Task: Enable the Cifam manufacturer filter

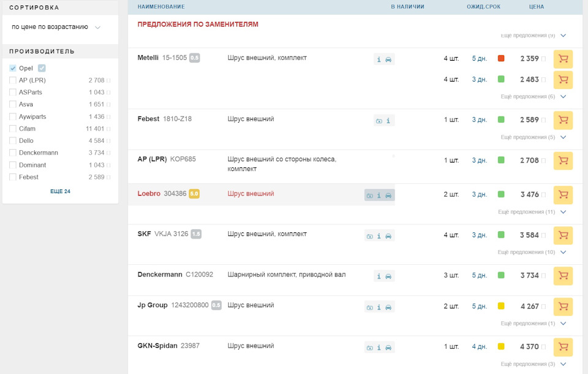Action: 13,128
